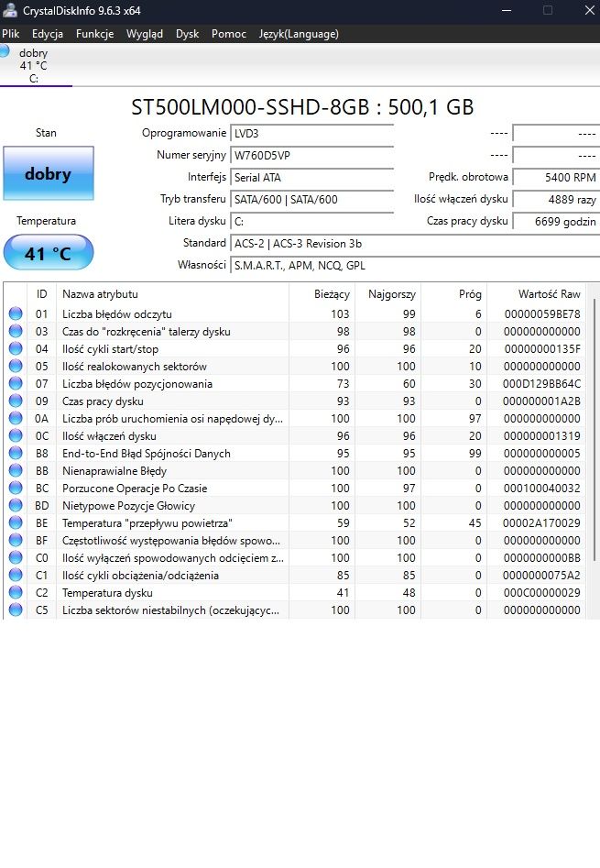The image size is (600, 868).
Task: Click the blue dobry health status button
Action: pos(49,173)
